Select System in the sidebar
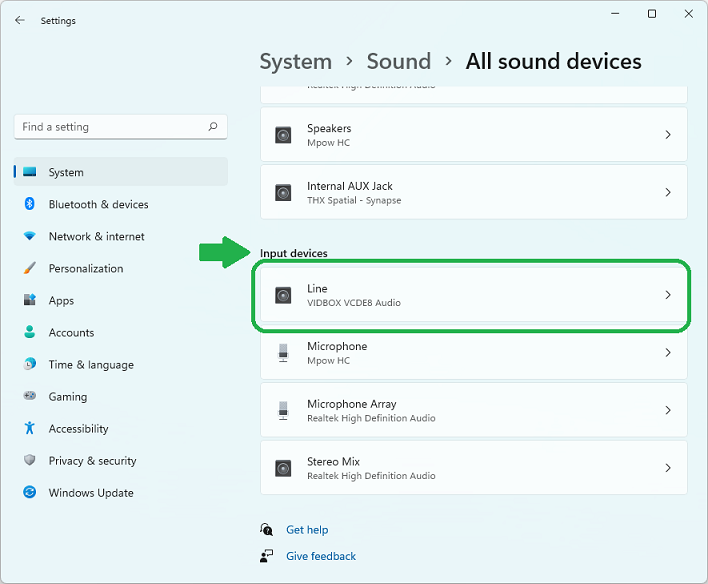Screen dimensions: 708x584 (121, 172)
